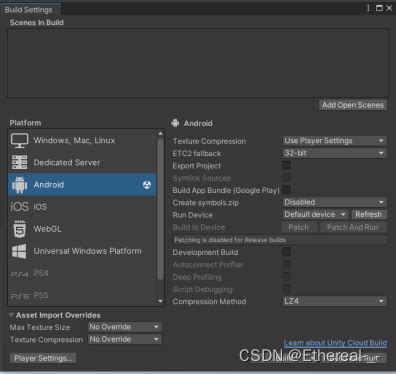The width and height of the screenshot is (396, 374).
Task: Toggle the Deep Profiling checkbox
Action: click(x=286, y=277)
